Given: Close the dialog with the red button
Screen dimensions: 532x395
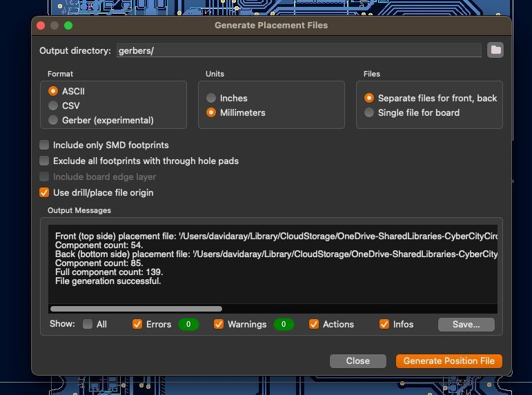Looking at the screenshot, I should click(41, 26).
